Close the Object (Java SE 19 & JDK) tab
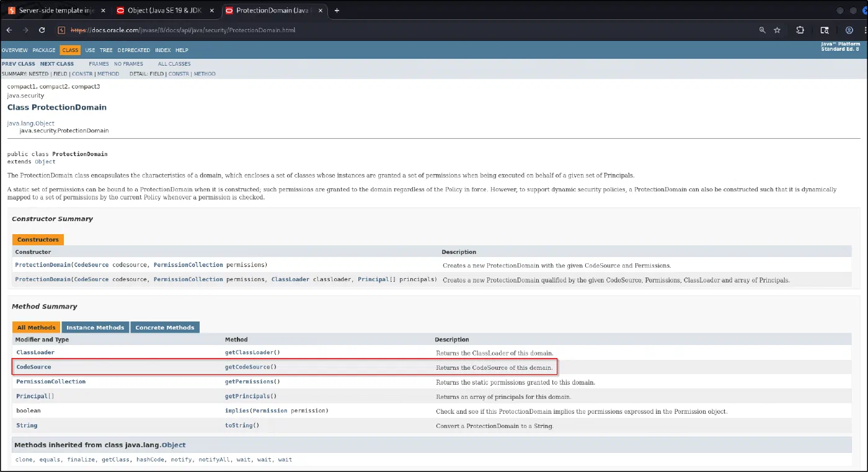This screenshot has height=472, width=868. (x=212, y=11)
